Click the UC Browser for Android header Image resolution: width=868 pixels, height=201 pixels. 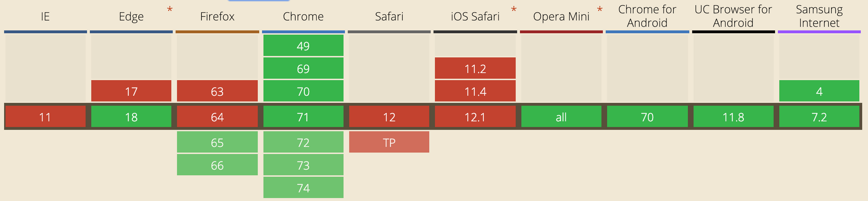733,17
